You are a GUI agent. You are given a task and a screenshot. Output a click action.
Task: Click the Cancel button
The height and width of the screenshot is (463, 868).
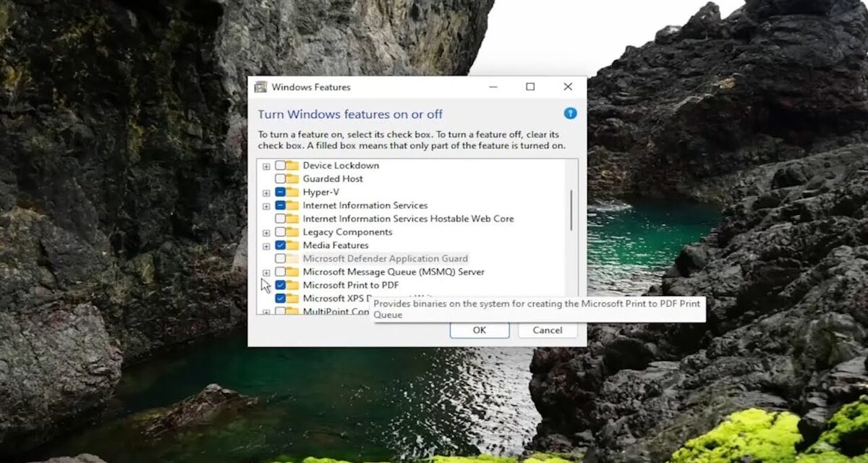pyautogui.click(x=548, y=330)
